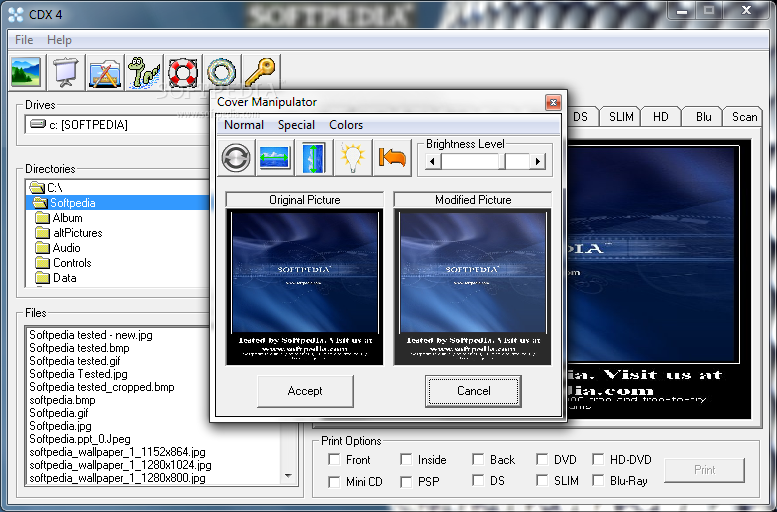Switch to the Scan tab
This screenshot has width=777, height=512.
click(x=744, y=117)
